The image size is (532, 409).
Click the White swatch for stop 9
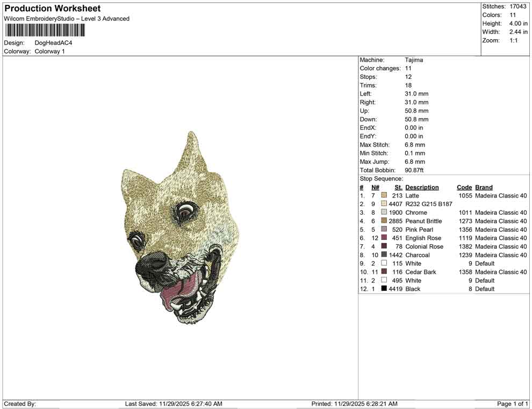pos(384,264)
